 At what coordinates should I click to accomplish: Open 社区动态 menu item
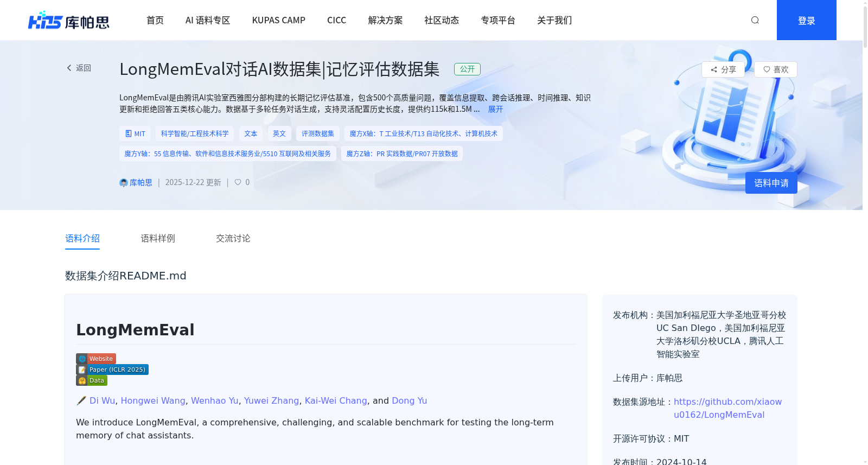[442, 20]
